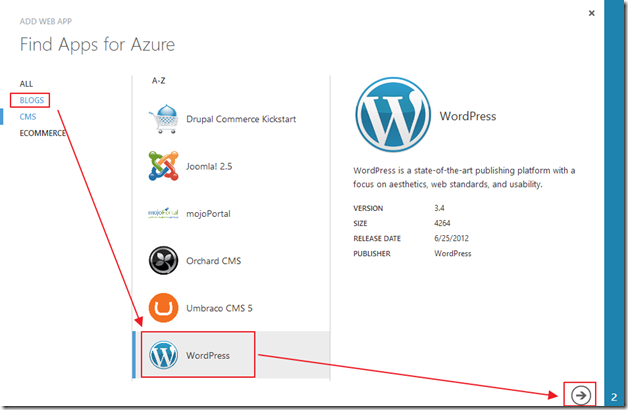Click the mojoPortal logo icon
The height and width of the screenshot is (410, 628).
click(x=163, y=213)
